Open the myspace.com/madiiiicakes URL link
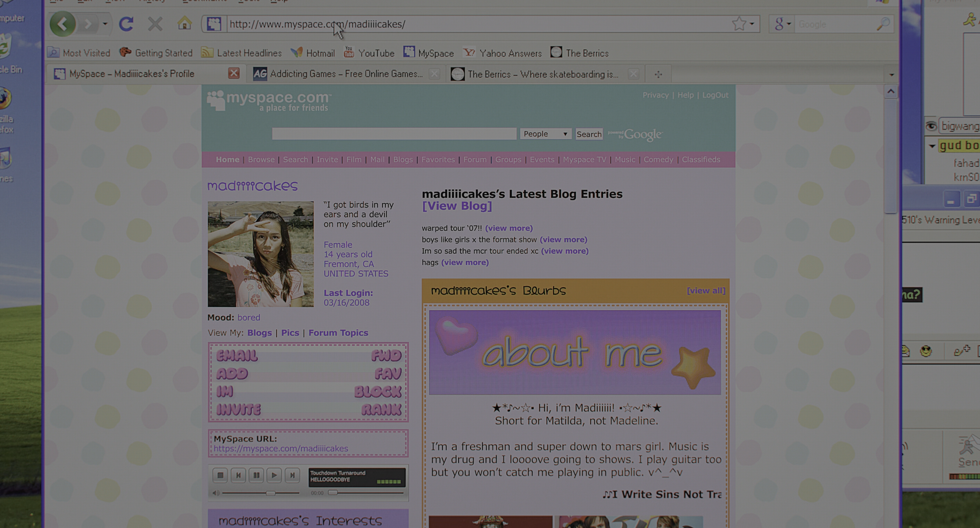The image size is (980, 528). pyautogui.click(x=281, y=448)
